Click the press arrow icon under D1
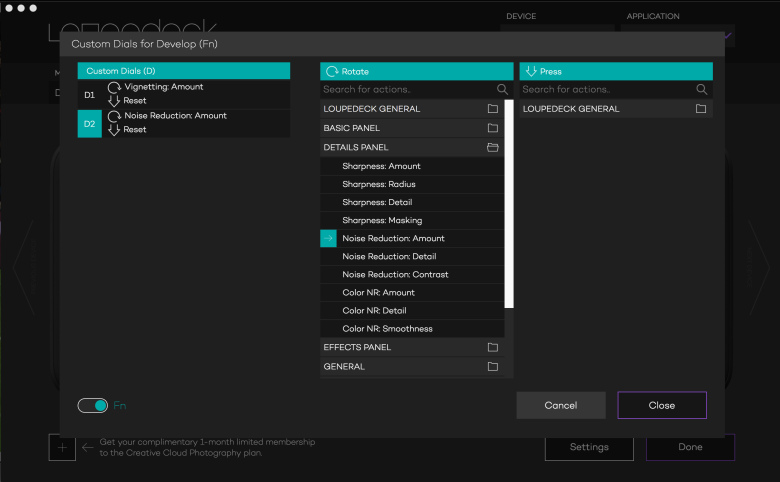 (114, 101)
